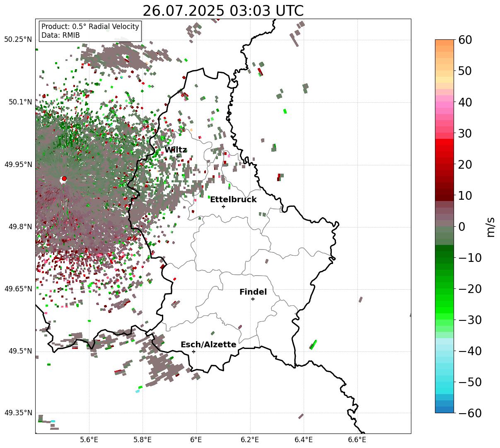Click the 6.4°E longitude label
This screenshot has height=448, width=500.
click(x=304, y=440)
